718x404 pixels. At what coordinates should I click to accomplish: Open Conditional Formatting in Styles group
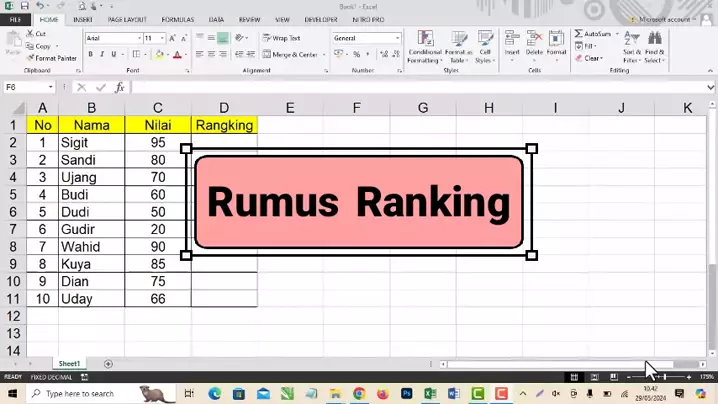(425, 45)
